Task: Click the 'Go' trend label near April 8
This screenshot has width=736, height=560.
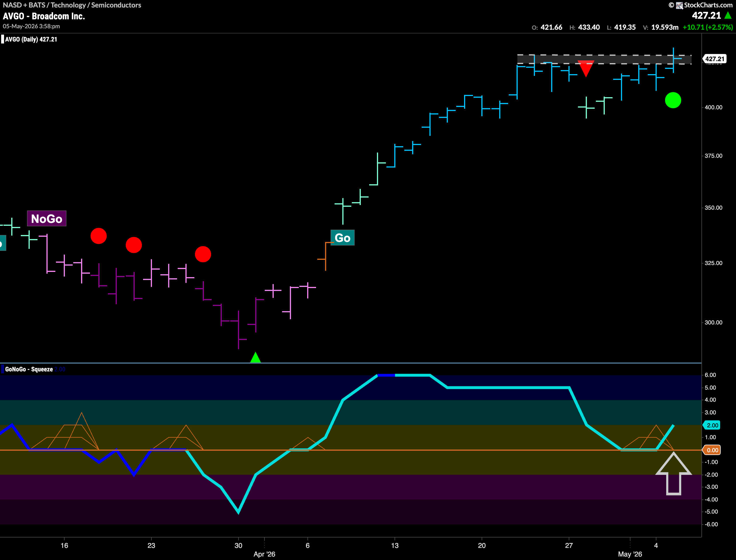Action: pos(342,238)
